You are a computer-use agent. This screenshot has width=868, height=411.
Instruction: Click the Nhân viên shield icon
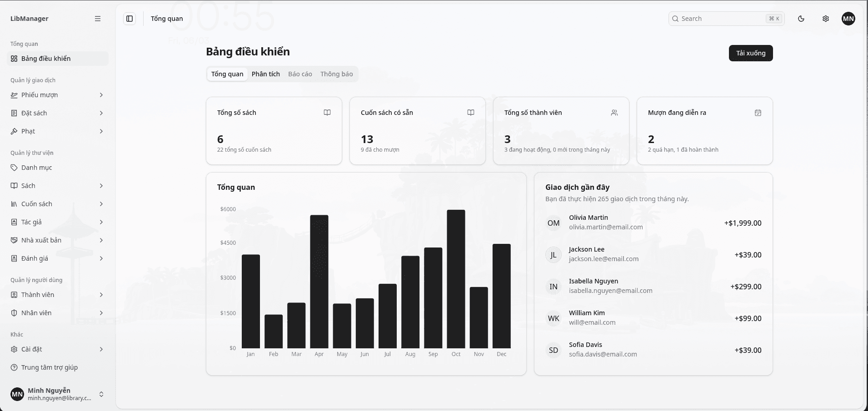14,313
